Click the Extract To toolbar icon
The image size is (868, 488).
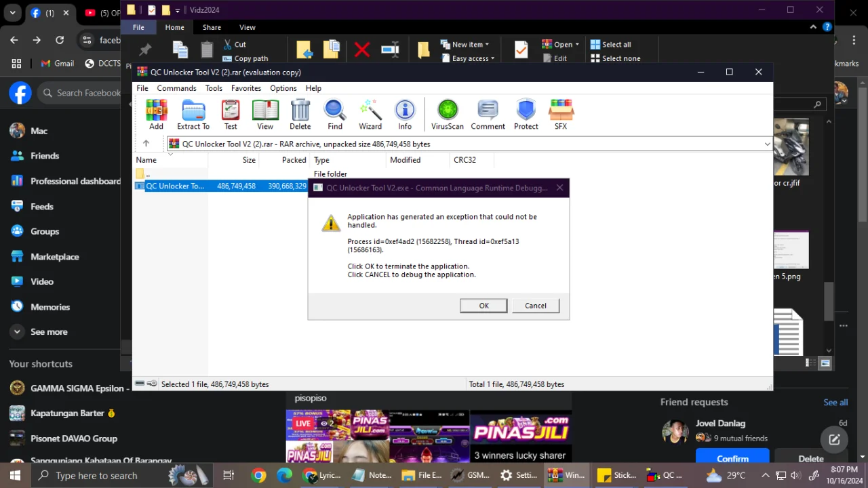click(193, 115)
